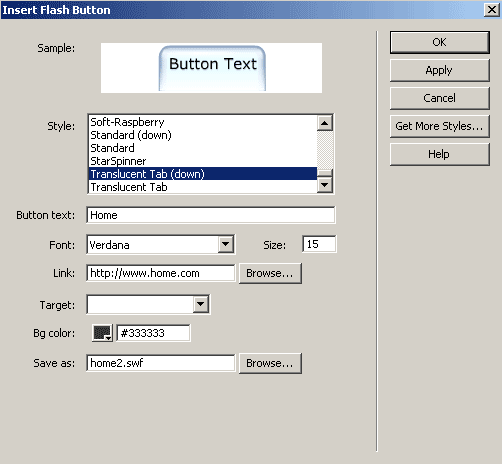Click the Button text field containing Home
502x464 pixels.
[x=211, y=215]
